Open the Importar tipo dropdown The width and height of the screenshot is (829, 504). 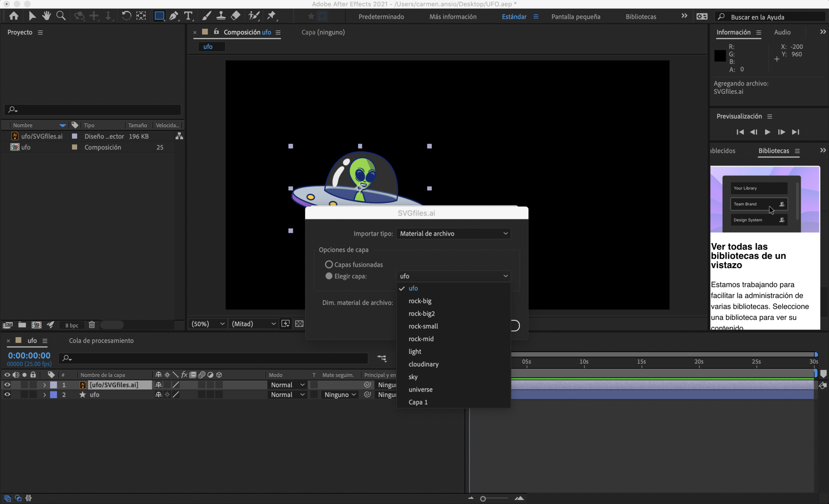pos(453,233)
